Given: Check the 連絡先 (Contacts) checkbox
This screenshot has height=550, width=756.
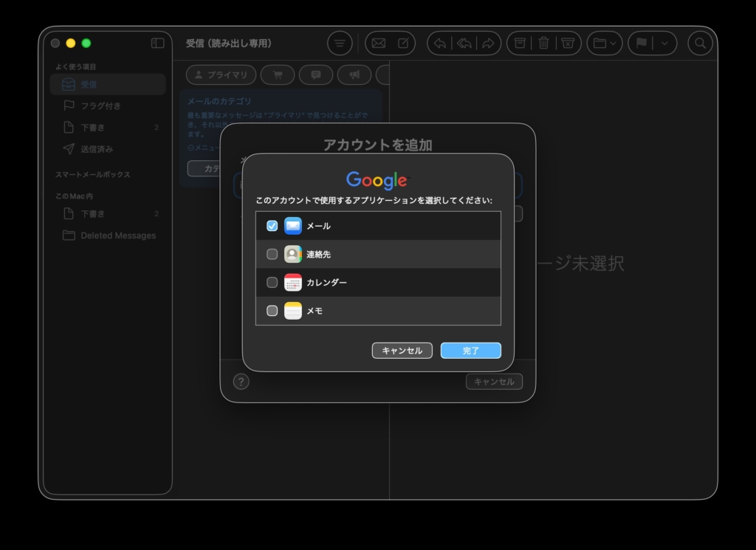Looking at the screenshot, I should [272, 254].
